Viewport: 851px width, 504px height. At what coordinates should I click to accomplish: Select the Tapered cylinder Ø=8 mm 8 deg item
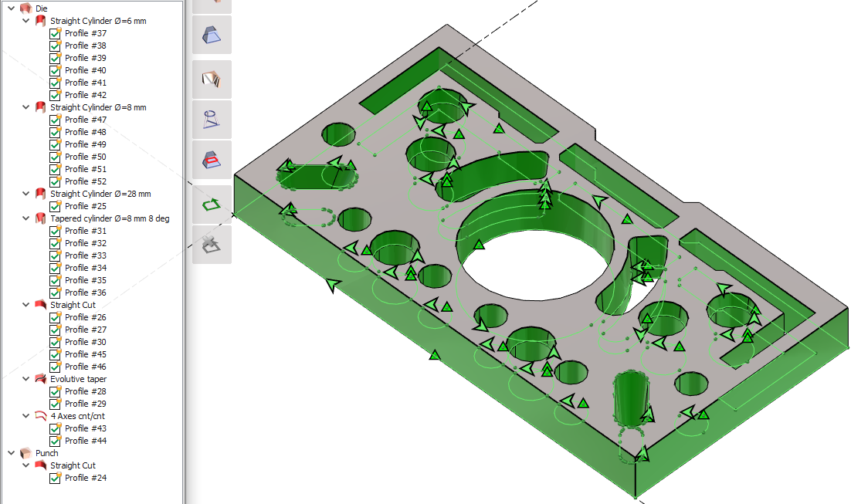[x=110, y=218]
